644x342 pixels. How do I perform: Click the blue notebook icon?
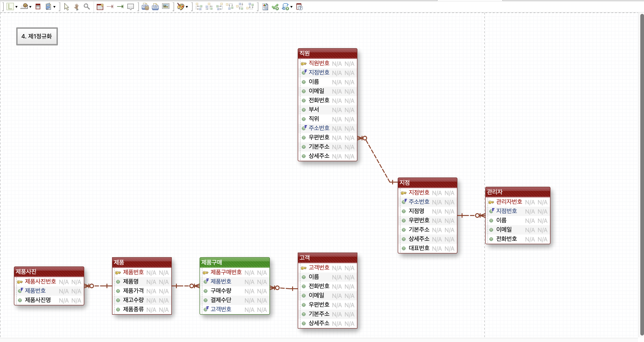click(x=48, y=6)
